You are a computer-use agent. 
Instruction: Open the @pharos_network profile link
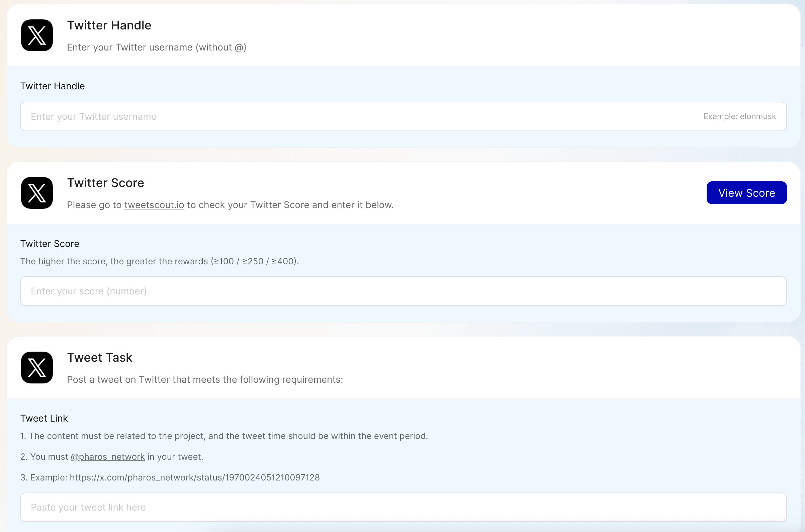click(107, 457)
